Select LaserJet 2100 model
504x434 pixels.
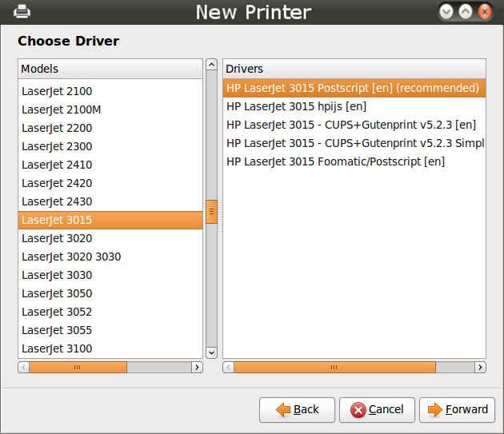110,91
